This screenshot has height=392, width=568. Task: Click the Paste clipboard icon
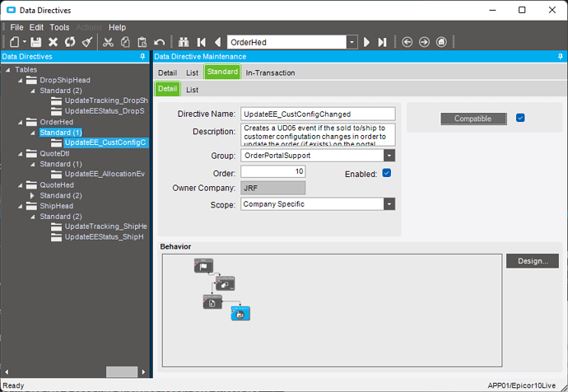click(142, 42)
